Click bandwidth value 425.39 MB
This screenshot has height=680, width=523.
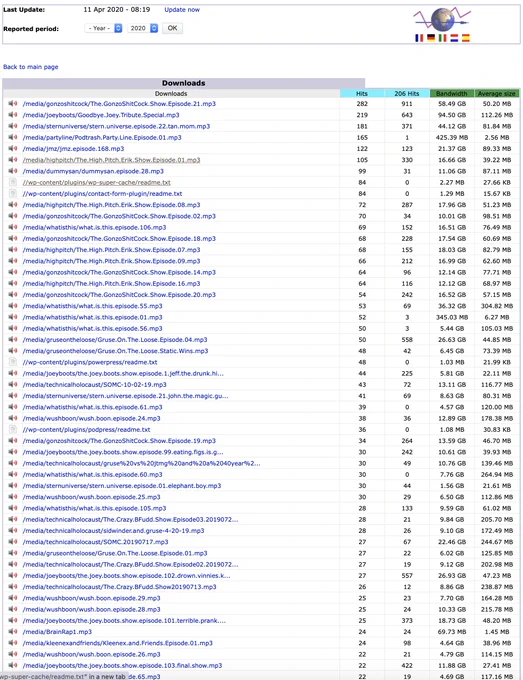pyautogui.click(x=452, y=137)
